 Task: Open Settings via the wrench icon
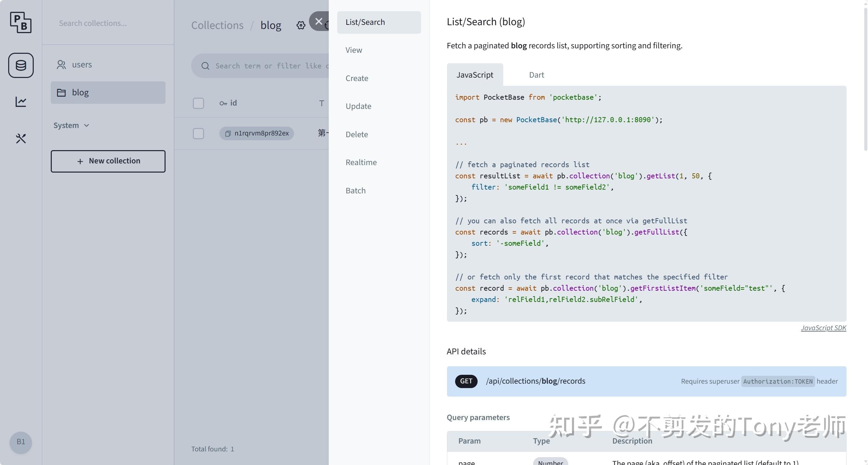click(21, 139)
